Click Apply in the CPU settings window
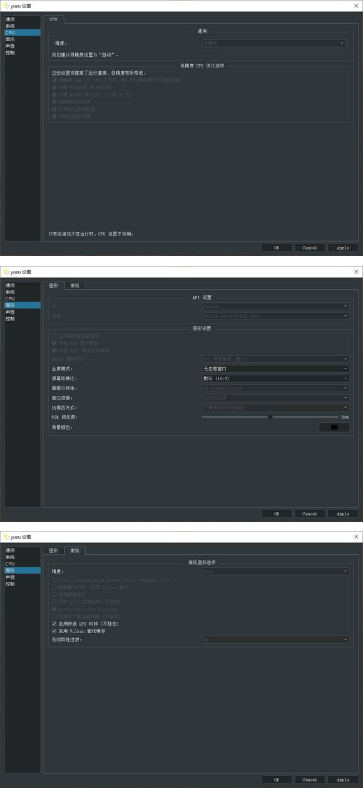 (x=343, y=248)
